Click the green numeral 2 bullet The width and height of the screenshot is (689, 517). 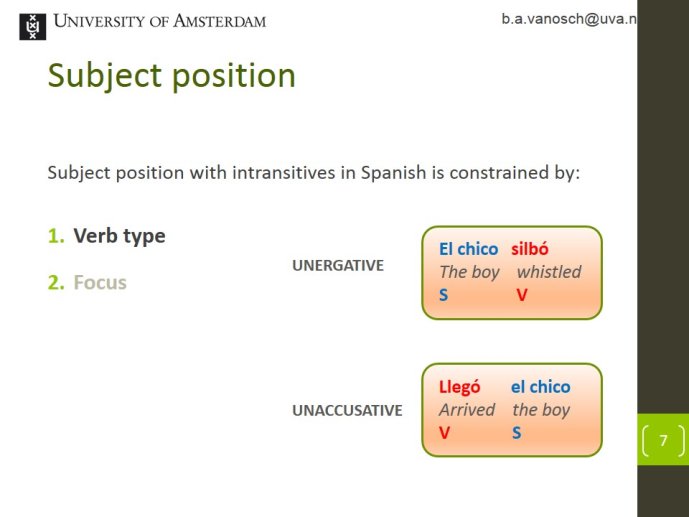point(56,282)
